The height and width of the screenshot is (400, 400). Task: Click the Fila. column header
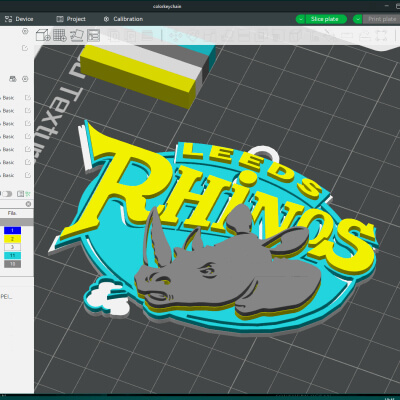point(12,213)
